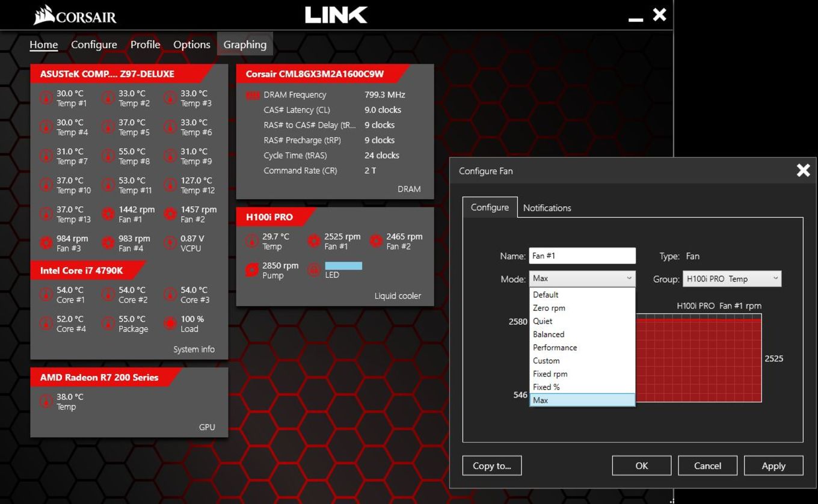
Task: Click the OK button
Action: click(642, 466)
